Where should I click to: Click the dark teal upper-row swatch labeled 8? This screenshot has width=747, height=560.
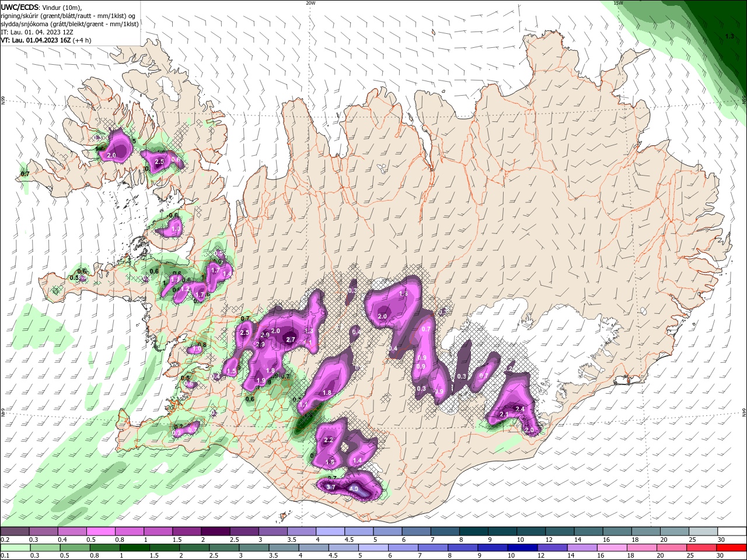pos(473,531)
